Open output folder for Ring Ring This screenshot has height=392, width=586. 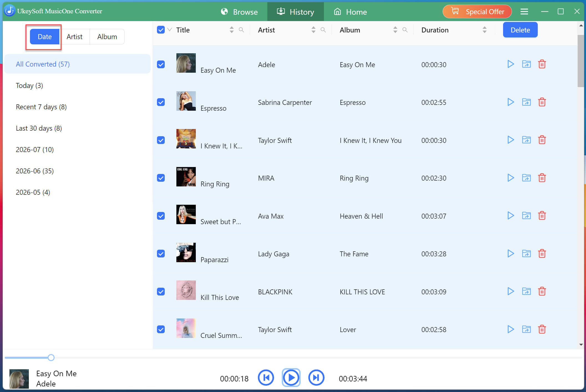point(526,178)
